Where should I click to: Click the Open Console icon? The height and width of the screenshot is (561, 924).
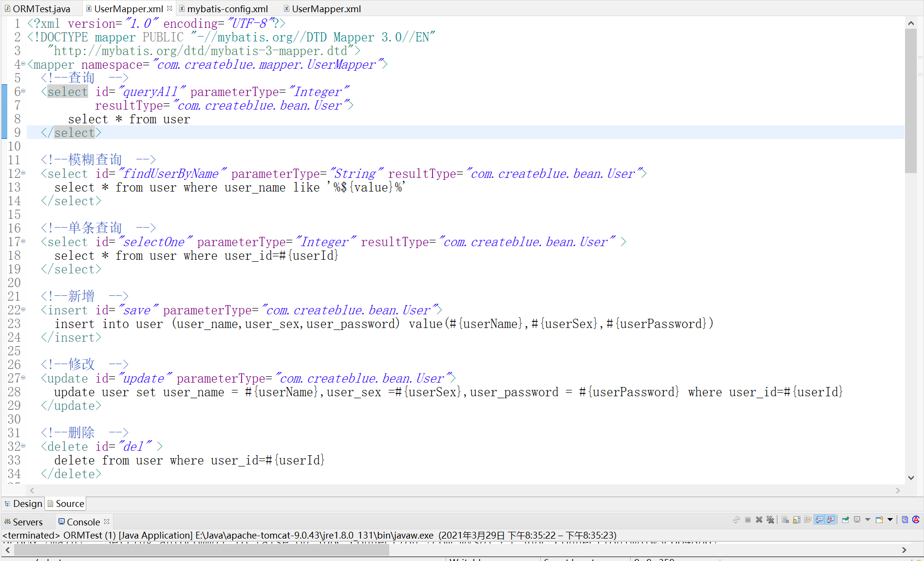tap(879, 520)
